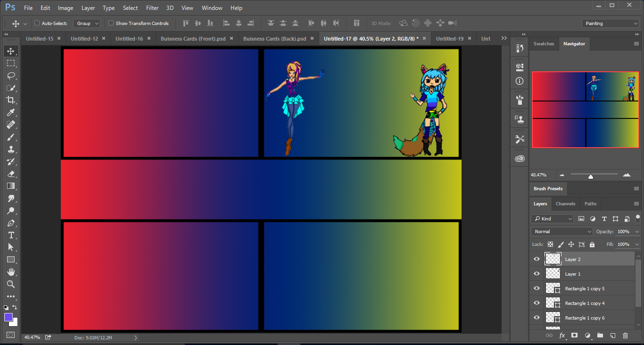Open the Opacity dropdown arrow
This screenshot has width=644, height=345.
pyautogui.click(x=636, y=232)
